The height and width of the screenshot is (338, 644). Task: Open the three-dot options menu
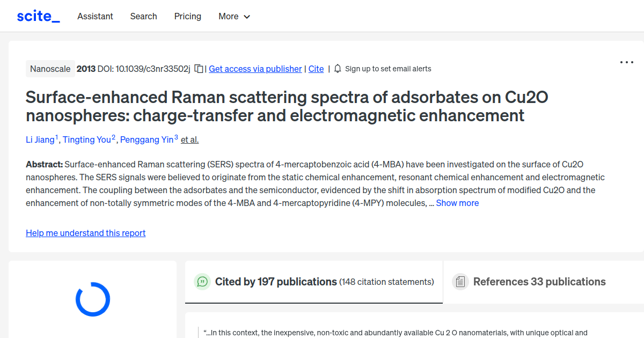tap(626, 62)
